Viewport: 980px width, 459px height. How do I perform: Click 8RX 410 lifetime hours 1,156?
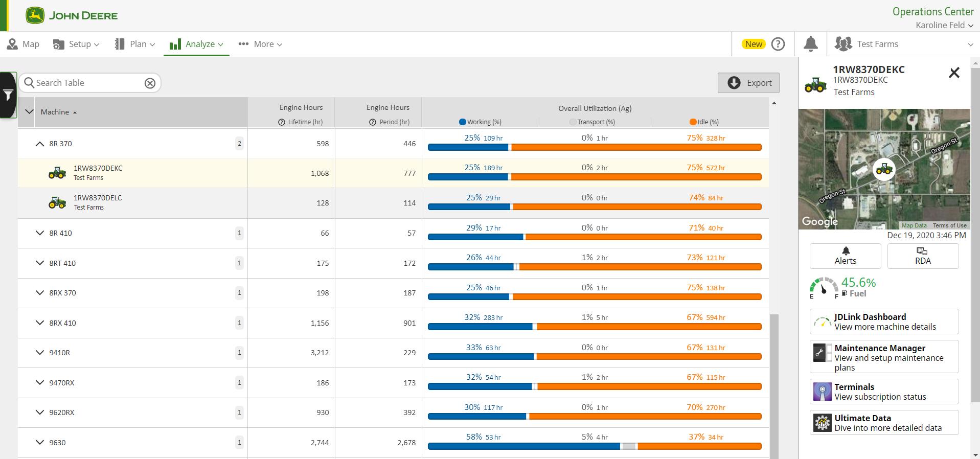coord(320,323)
